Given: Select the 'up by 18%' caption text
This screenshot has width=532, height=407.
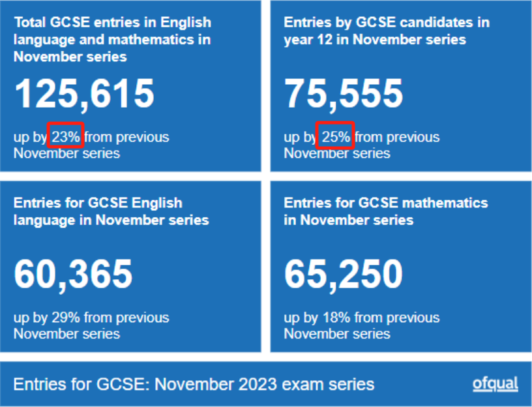Looking at the screenshot, I should click(317, 318).
